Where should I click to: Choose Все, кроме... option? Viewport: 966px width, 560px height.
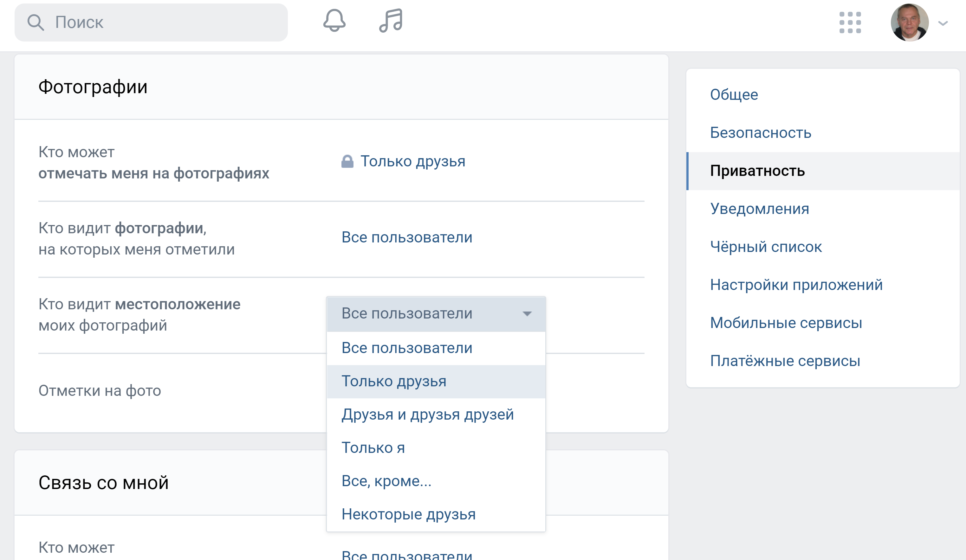[x=436, y=481]
